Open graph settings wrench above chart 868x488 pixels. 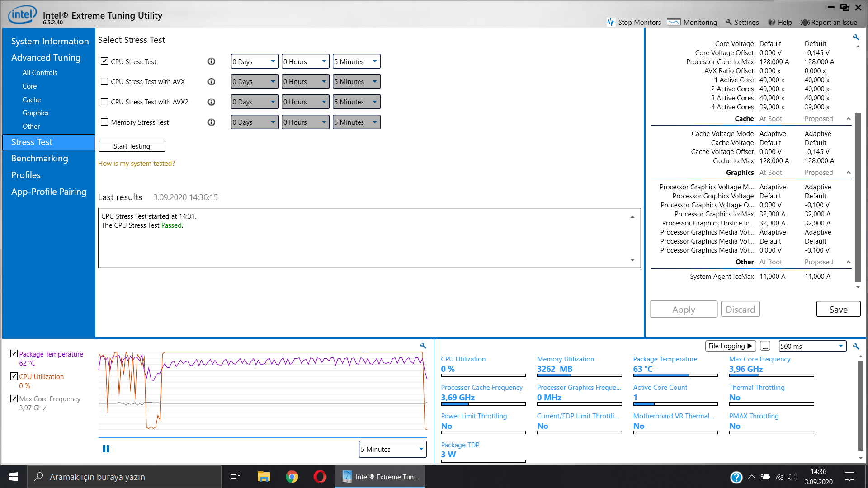[423, 346]
